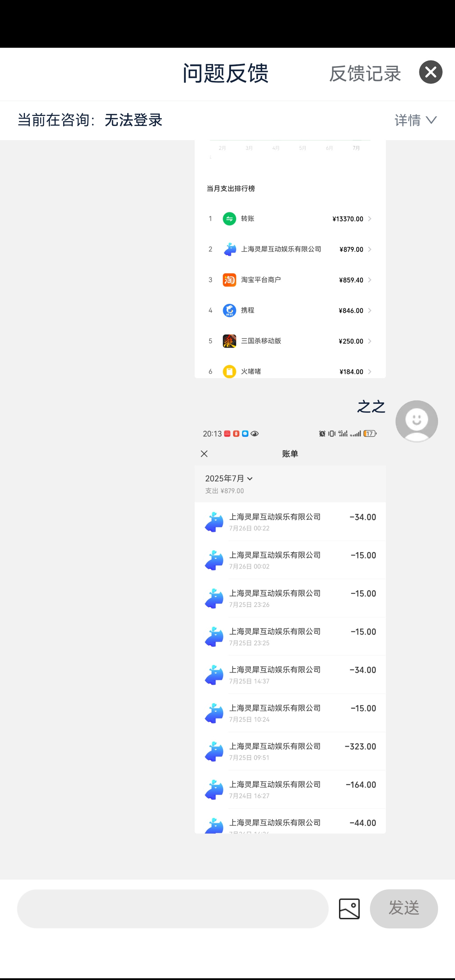Image resolution: width=455 pixels, height=980 pixels.
Task: Tap the message input field
Action: point(173,908)
